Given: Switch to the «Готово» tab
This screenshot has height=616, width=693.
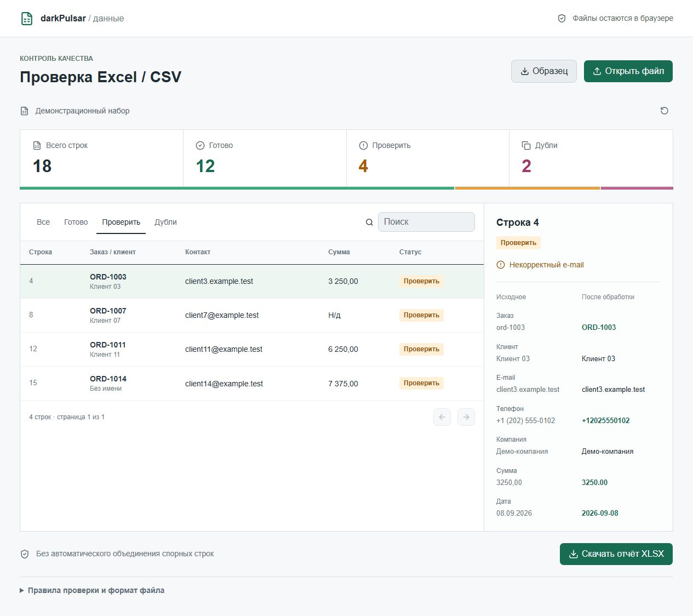Looking at the screenshot, I should click(x=76, y=222).
